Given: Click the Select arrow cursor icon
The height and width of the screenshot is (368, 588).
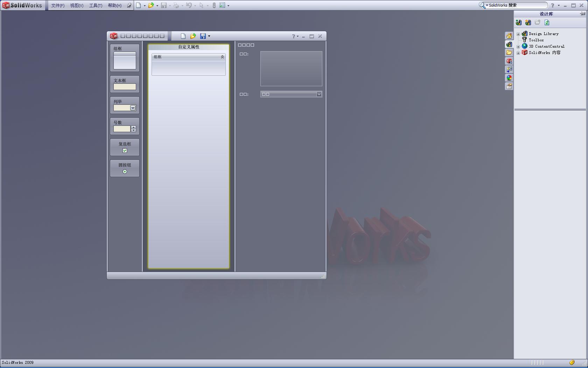Looking at the screenshot, I should (201, 5).
